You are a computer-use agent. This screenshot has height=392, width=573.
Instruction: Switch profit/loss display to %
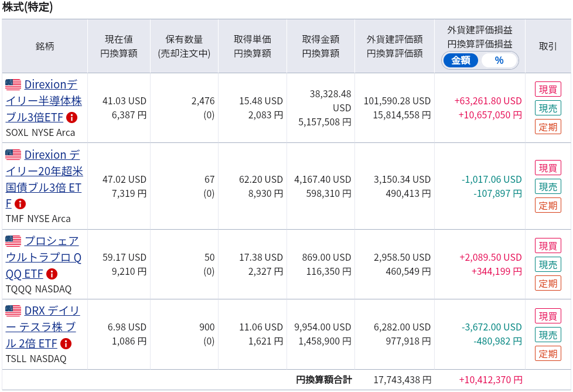click(x=499, y=60)
